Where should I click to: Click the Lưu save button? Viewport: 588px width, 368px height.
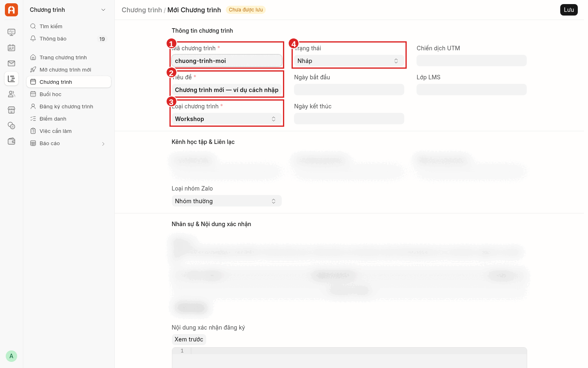[569, 10]
